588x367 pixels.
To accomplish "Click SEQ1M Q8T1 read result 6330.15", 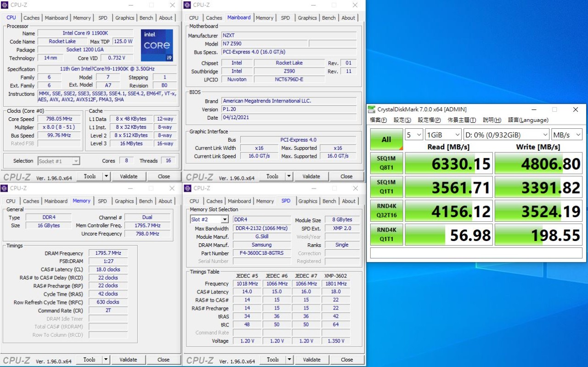I will (x=449, y=163).
